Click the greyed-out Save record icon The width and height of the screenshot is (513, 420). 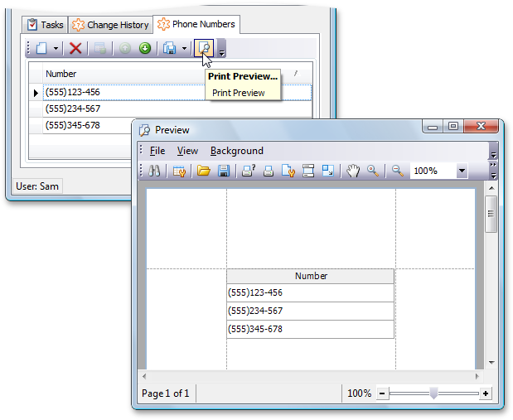tap(100, 48)
